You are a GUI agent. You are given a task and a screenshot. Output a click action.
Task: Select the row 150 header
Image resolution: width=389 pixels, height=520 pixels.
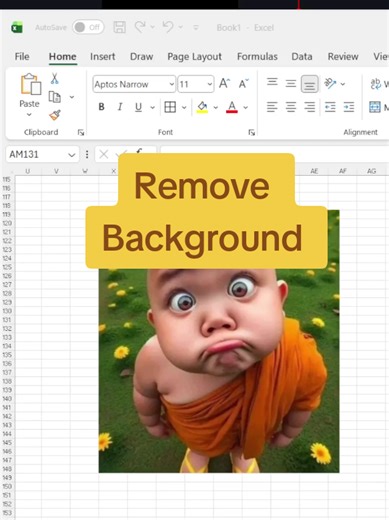pyautogui.click(x=7, y=486)
